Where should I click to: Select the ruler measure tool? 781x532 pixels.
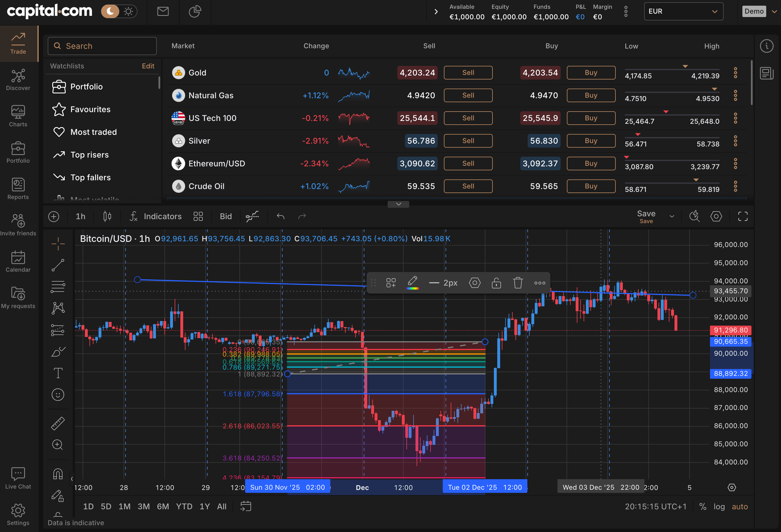pyautogui.click(x=58, y=423)
